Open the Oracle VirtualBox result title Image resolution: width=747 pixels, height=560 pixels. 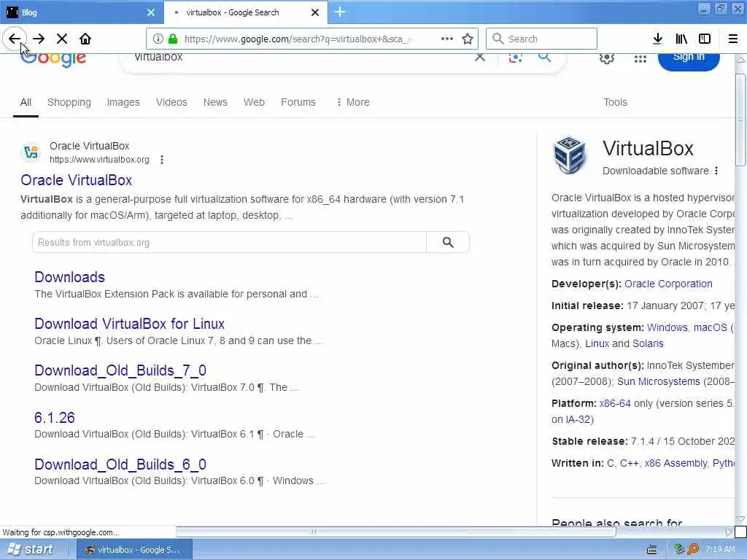[x=76, y=181]
